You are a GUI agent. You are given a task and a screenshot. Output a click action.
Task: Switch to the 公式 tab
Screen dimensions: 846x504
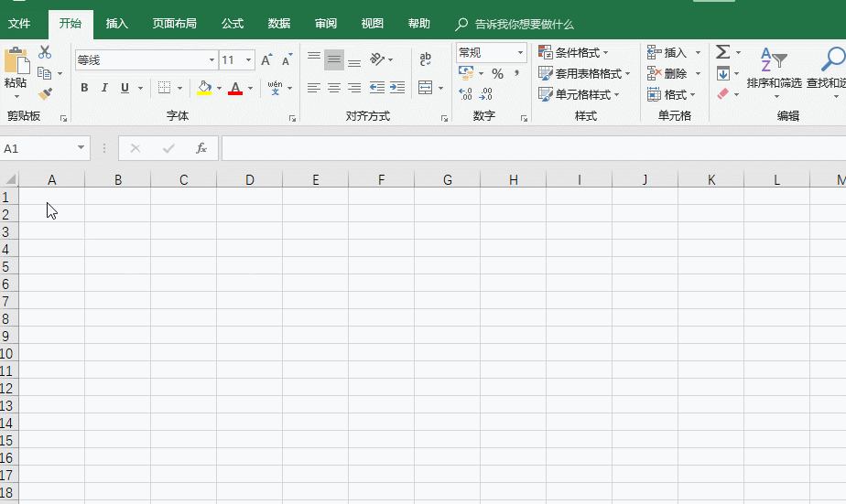point(233,24)
